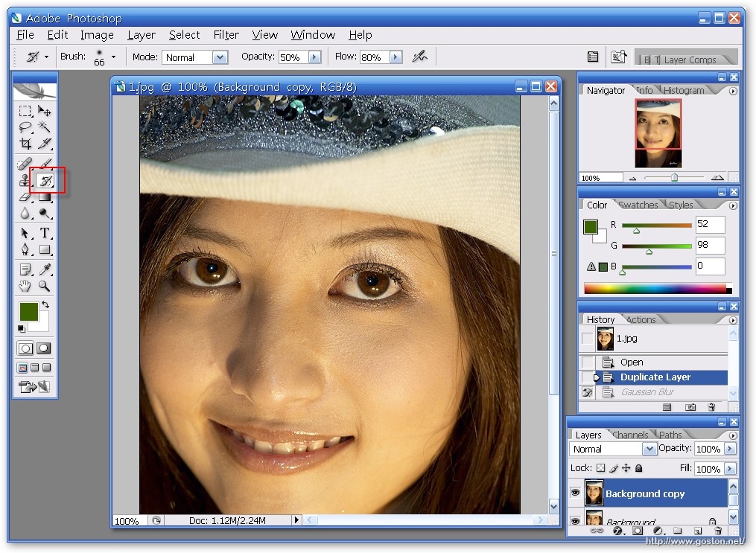This screenshot has height=553, width=756.
Task: Expand the layer blending mode dropdown
Action: tap(649, 449)
